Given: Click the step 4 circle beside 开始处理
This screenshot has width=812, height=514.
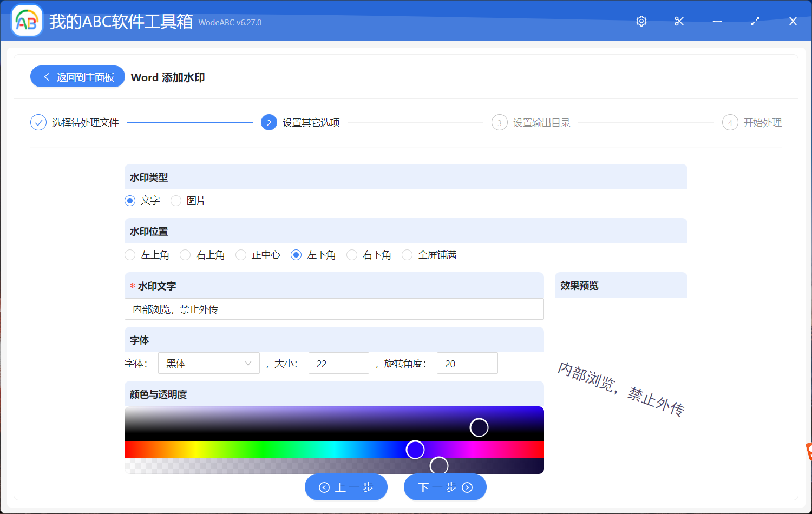Looking at the screenshot, I should click(730, 122).
